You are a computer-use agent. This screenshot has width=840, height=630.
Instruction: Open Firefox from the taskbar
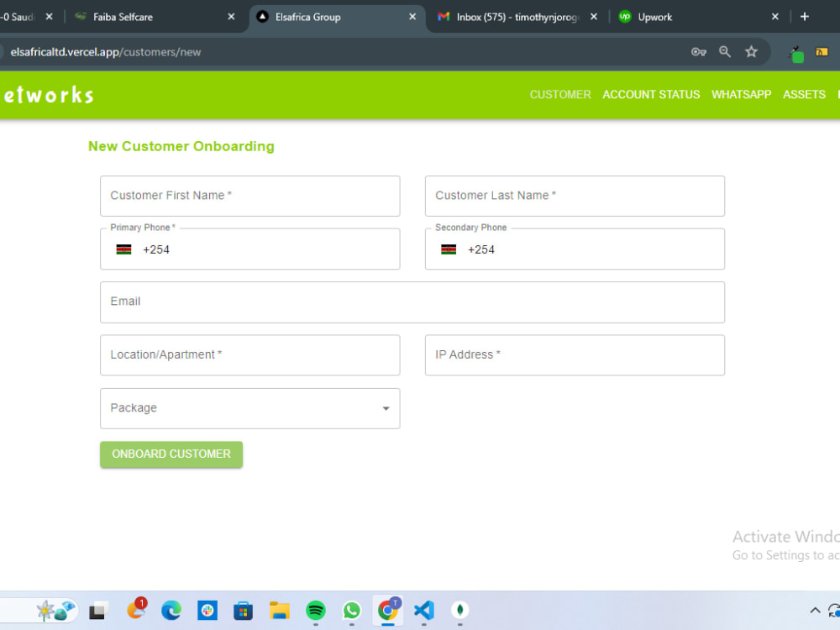pos(135,610)
